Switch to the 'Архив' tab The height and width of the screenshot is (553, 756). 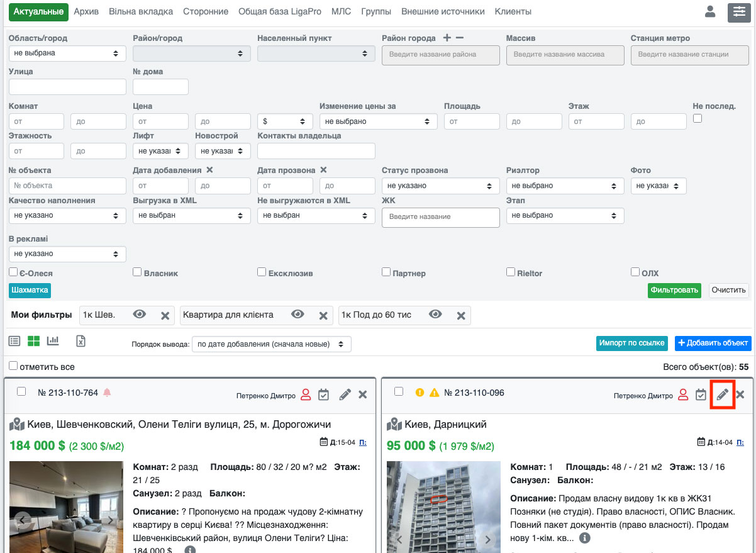[86, 11]
